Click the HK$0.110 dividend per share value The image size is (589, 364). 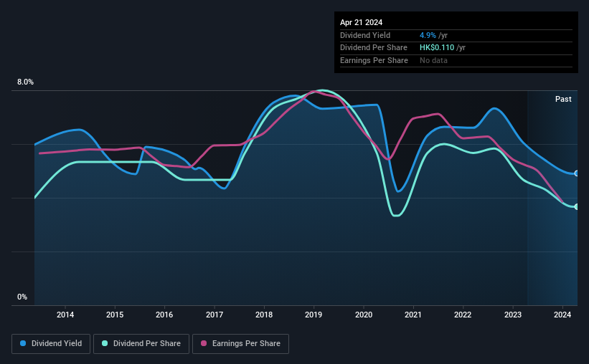click(x=437, y=48)
